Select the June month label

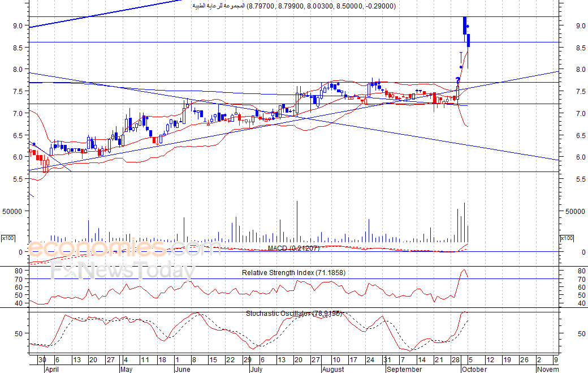pos(183,369)
